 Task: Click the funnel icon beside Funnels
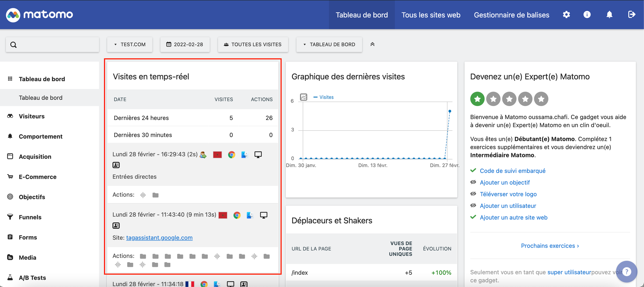pyautogui.click(x=10, y=217)
